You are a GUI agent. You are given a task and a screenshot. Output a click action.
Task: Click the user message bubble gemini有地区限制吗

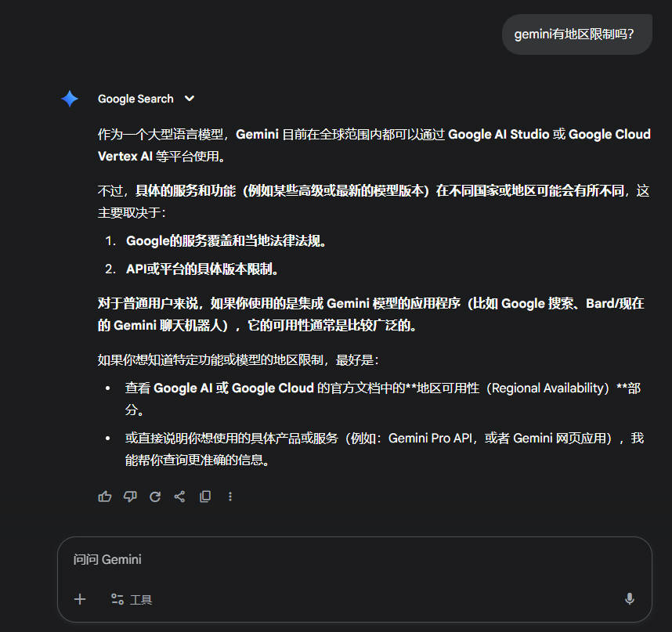tap(576, 34)
